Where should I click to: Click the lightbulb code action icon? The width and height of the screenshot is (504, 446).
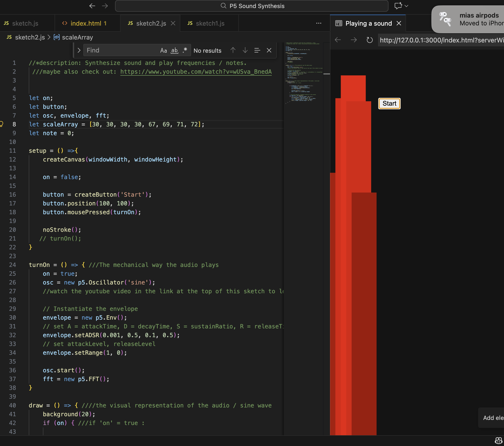[x=1, y=124]
